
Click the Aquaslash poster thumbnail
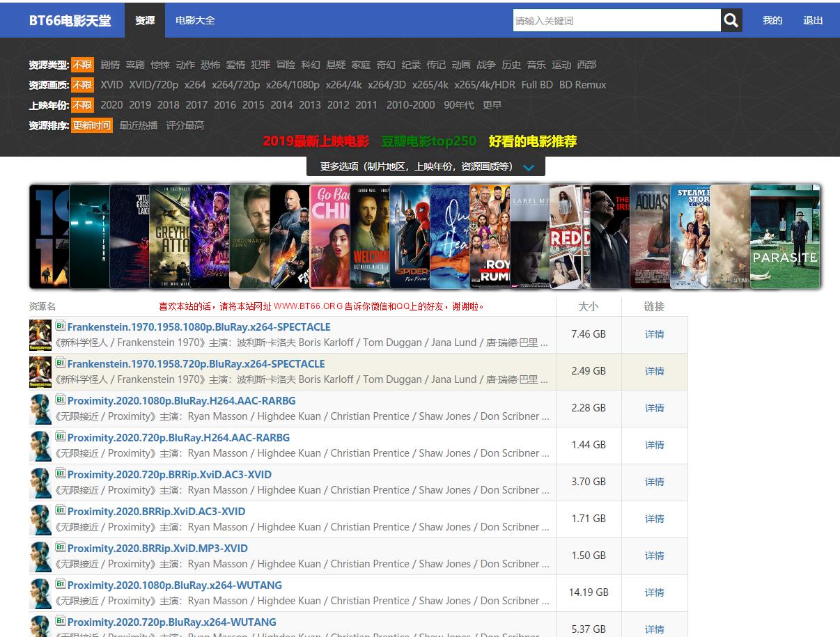pos(649,237)
